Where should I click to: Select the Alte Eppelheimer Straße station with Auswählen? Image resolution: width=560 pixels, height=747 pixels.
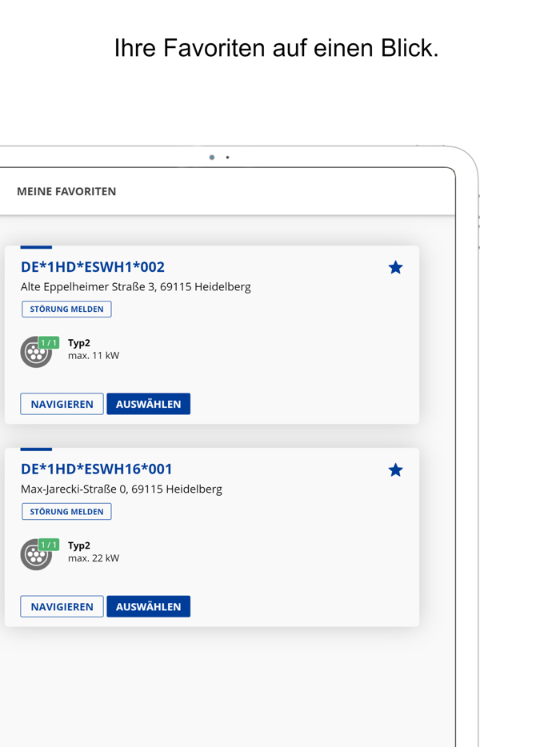148,404
